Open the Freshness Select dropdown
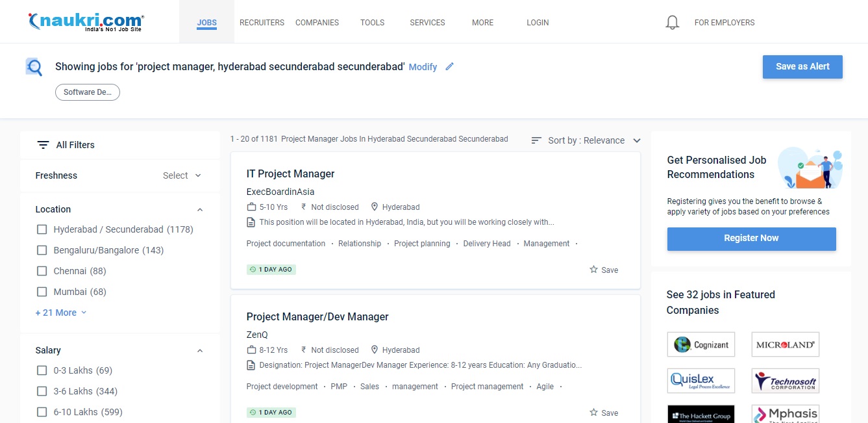Viewport: 868px width, 423px height. tap(182, 175)
